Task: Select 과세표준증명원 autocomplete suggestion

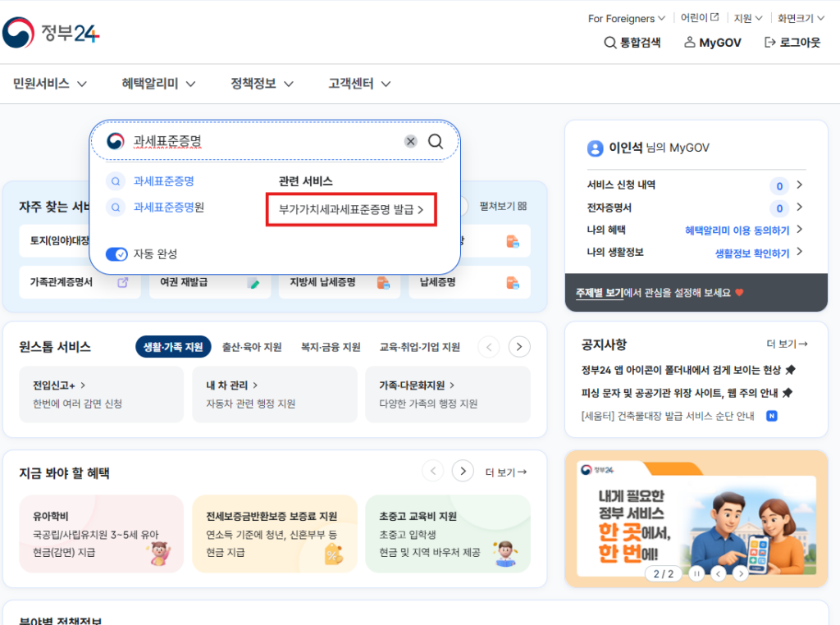Action: pos(168,208)
